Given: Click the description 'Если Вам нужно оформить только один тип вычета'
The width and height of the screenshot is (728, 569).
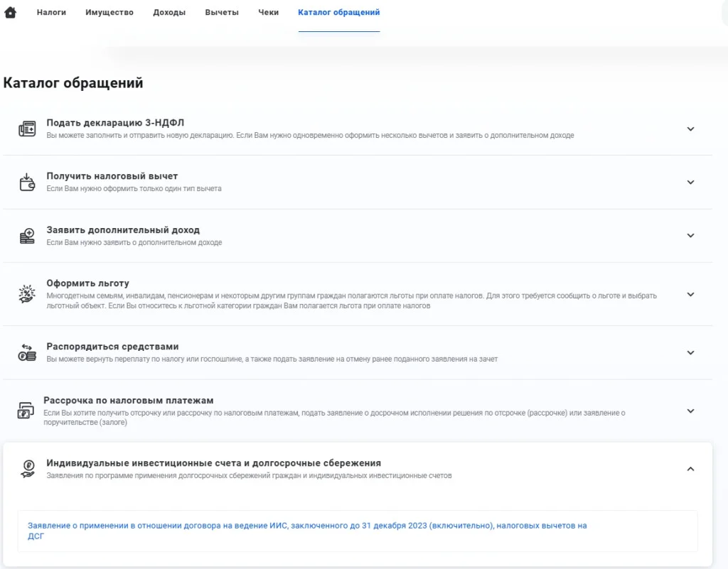Looking at the screenshot, I should (134, 189).
